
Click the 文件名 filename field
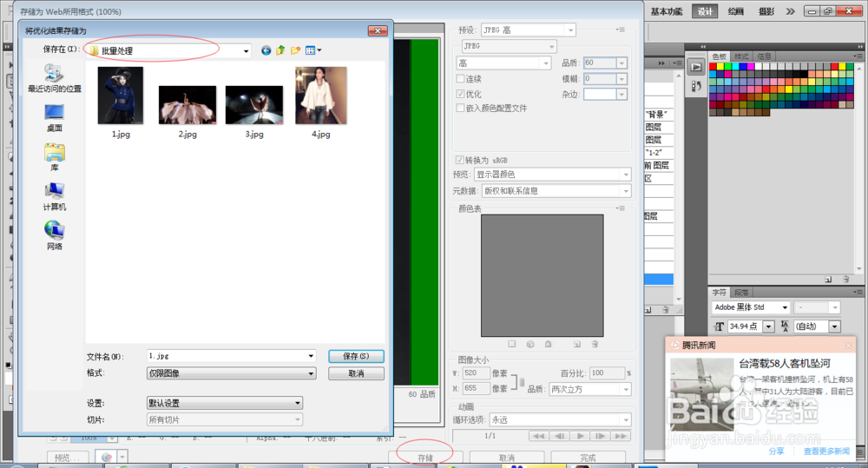pos(231,356)
